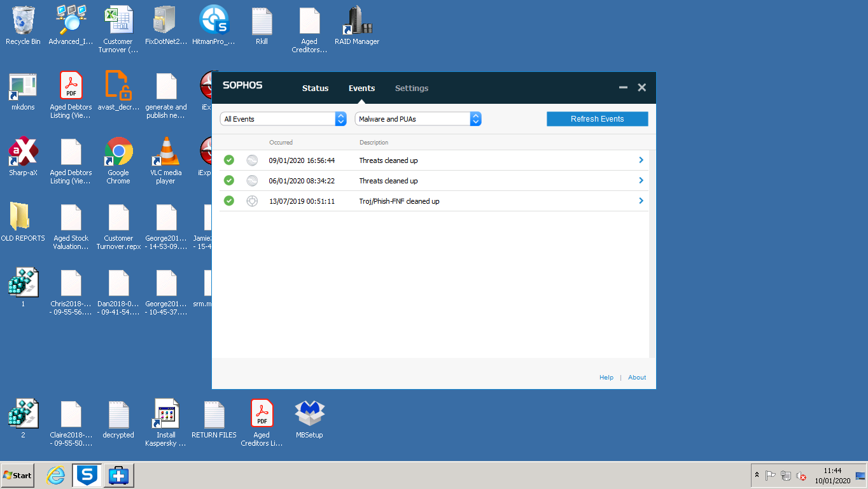The image size is (868, 489).
Task: Open the All Events filter dropdown
Action: pos(283,119)
